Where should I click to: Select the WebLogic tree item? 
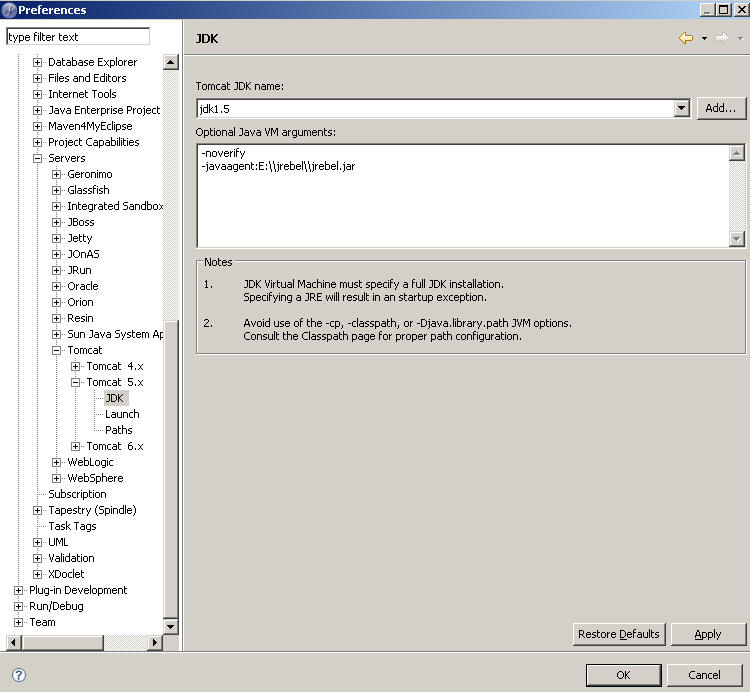pyautogui.click(x=90, y=462)
